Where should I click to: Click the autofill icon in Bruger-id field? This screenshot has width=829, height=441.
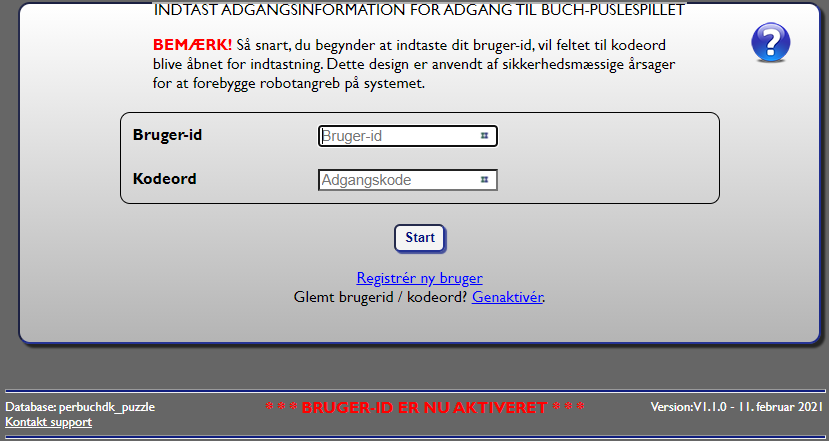click(x=484, y=136)
